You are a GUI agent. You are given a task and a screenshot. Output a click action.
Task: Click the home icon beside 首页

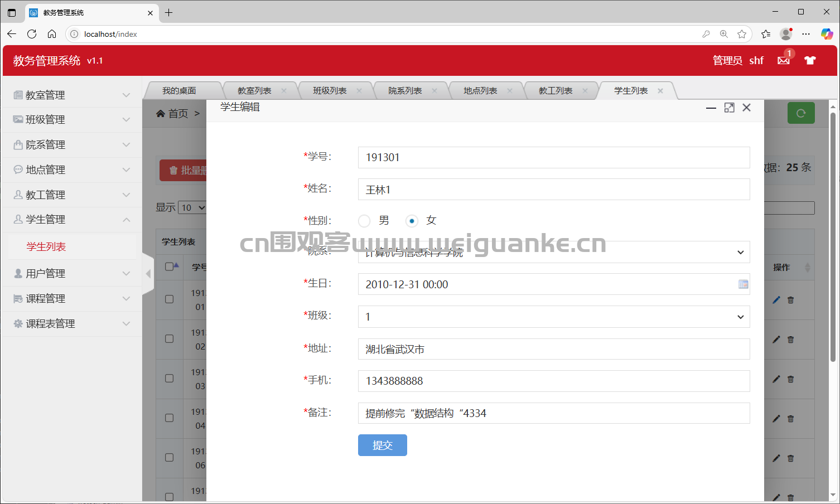point(161,114)
